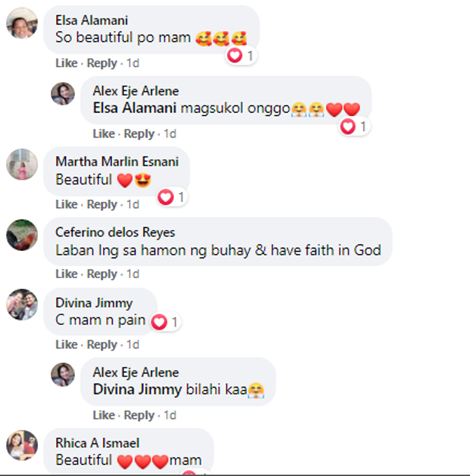Click heart reaction on Divina Jimmy's comment
The image size is (470, 476).
point(159,323)
